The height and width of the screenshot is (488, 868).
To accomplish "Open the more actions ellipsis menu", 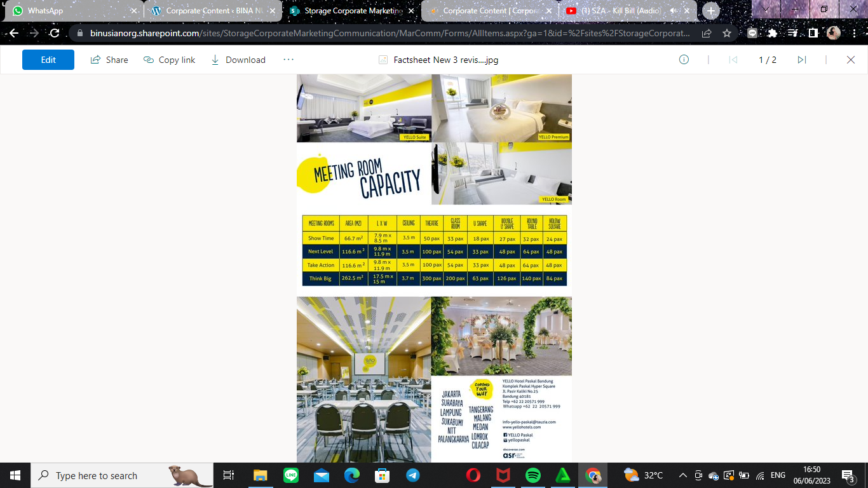I will point(288,59).
